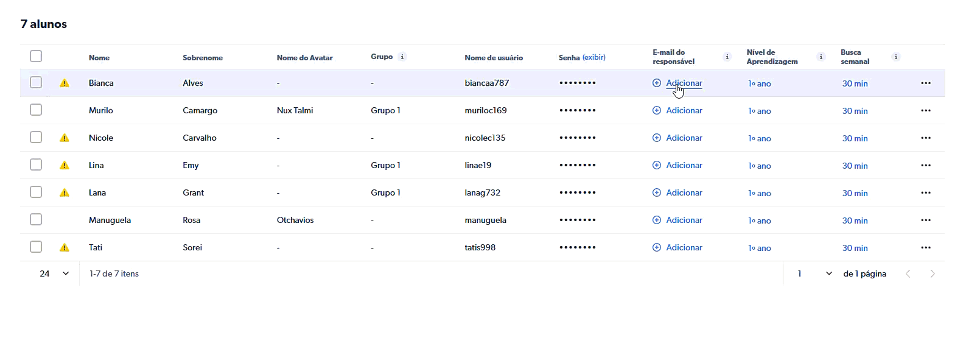This screenshot has height=346, width=980.
Task: Open more options for Tati Sorei
Action: pos(925,247)
